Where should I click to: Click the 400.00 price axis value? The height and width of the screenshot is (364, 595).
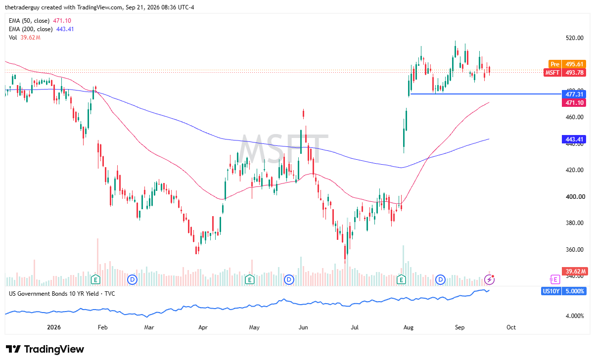point(574,196)
